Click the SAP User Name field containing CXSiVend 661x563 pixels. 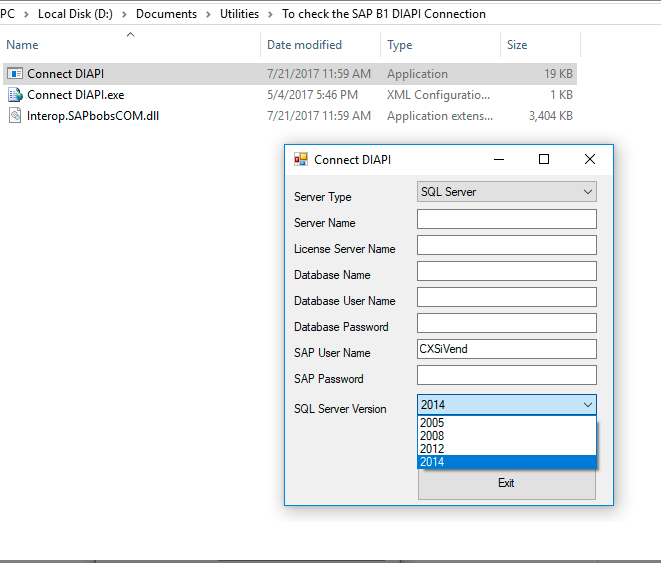507,349
